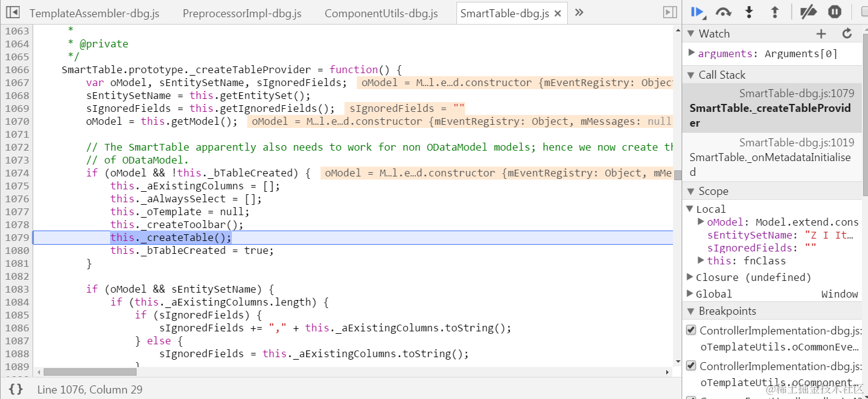Open the PreprocessorImpl-dbg.js tab
Screen dimensions: 868x399
[242, 14]
